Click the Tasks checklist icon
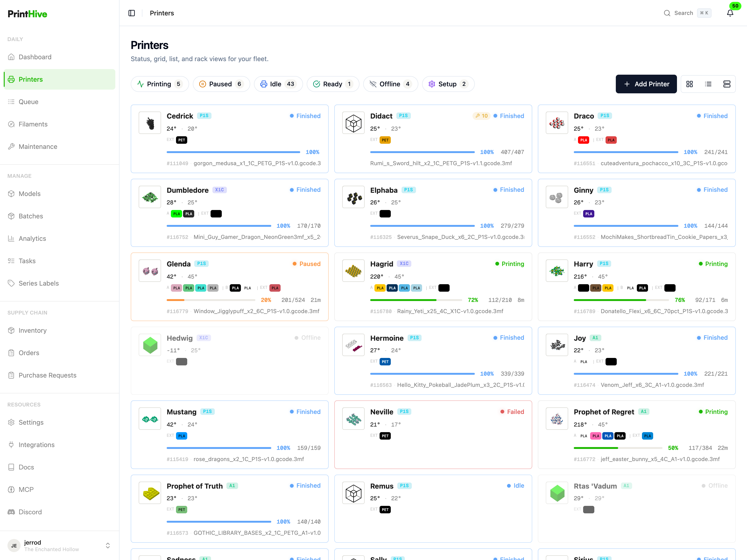This screenshot has height=560, width=747. pos(11,261)
